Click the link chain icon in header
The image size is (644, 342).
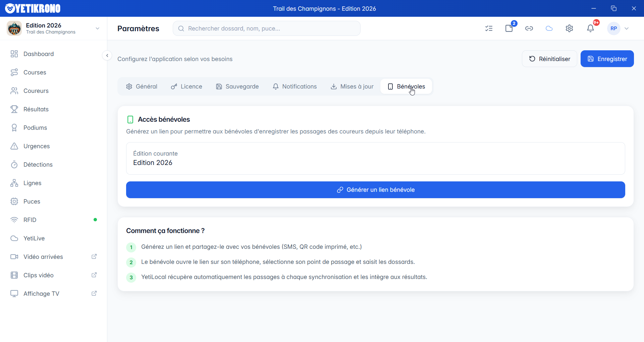click(x=529, y=28)
